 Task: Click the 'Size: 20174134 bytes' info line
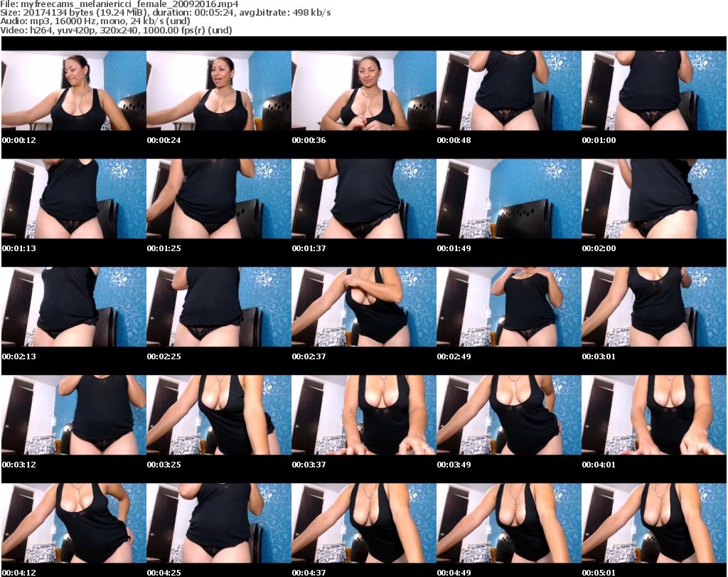pyautogui.click(x=165, y=13)
